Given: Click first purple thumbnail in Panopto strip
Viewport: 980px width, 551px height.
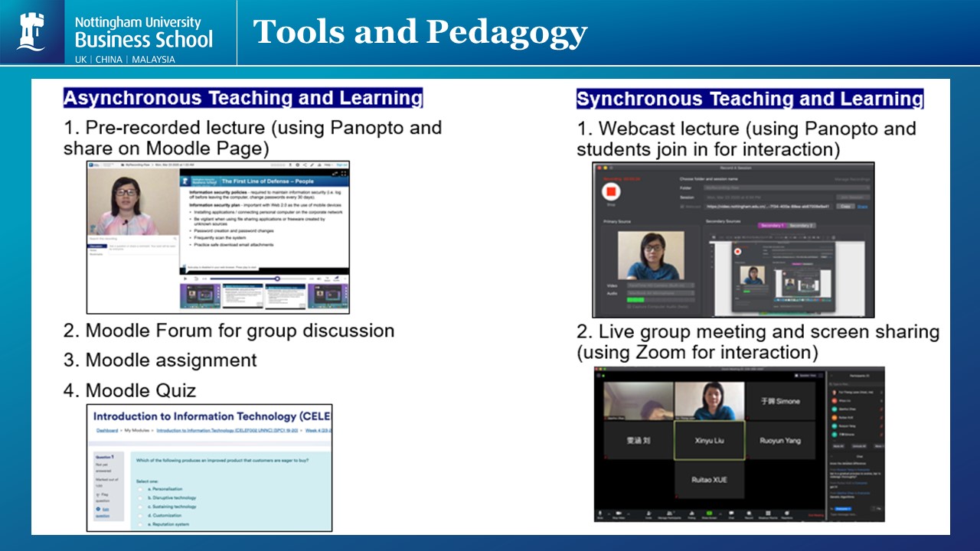Looking at the screenshot, I should 200,295.
